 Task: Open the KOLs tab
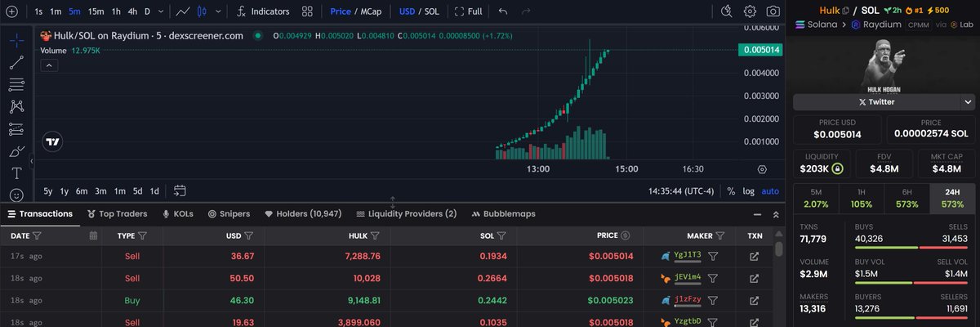pyautogui.click(x=178, y=213)
